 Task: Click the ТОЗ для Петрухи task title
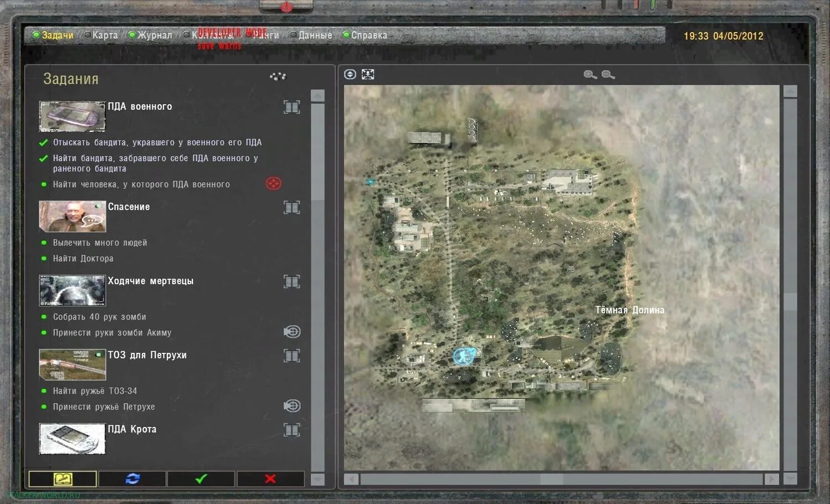(x=147, y=355)
